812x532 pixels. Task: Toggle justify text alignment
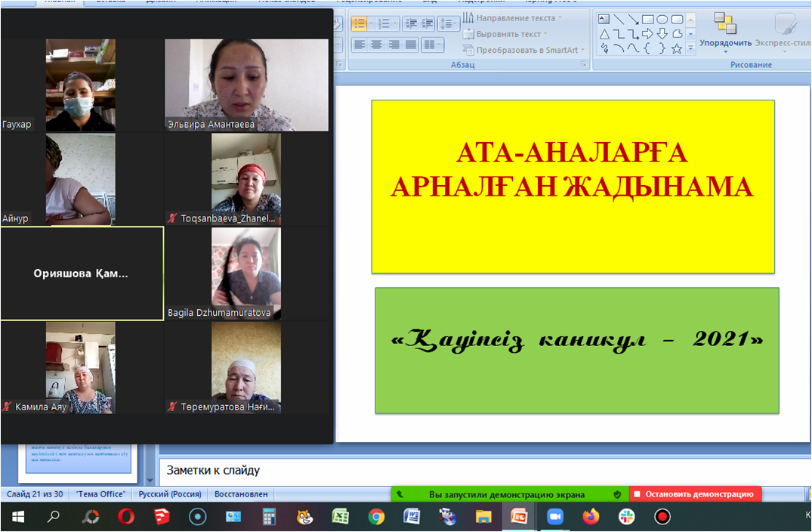411,45
